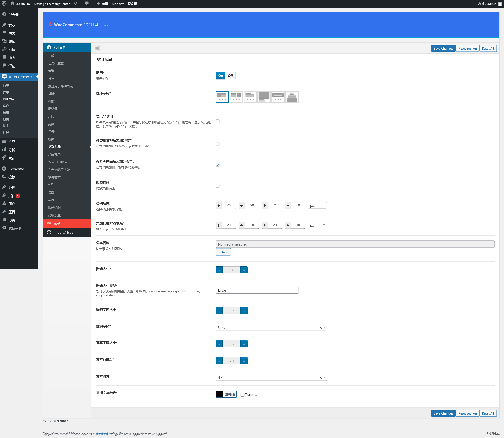
Task: Open Modown主题设置 in admin bar
Action: [124, 4]
